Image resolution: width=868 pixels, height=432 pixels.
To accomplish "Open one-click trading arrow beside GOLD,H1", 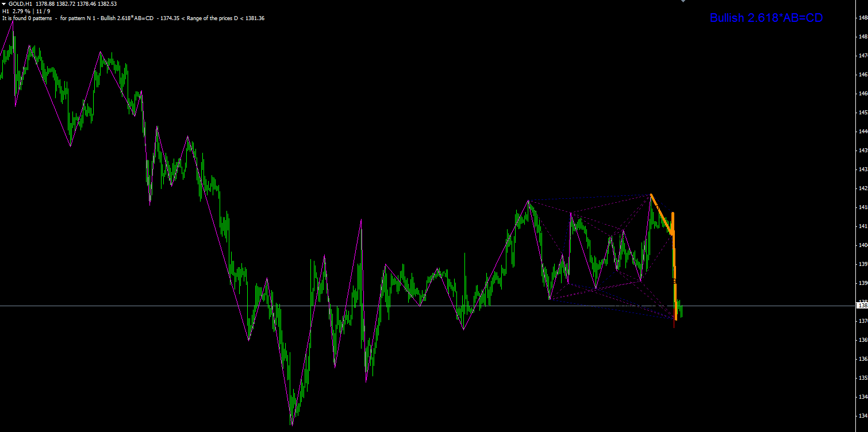I will tap(4, 3).
